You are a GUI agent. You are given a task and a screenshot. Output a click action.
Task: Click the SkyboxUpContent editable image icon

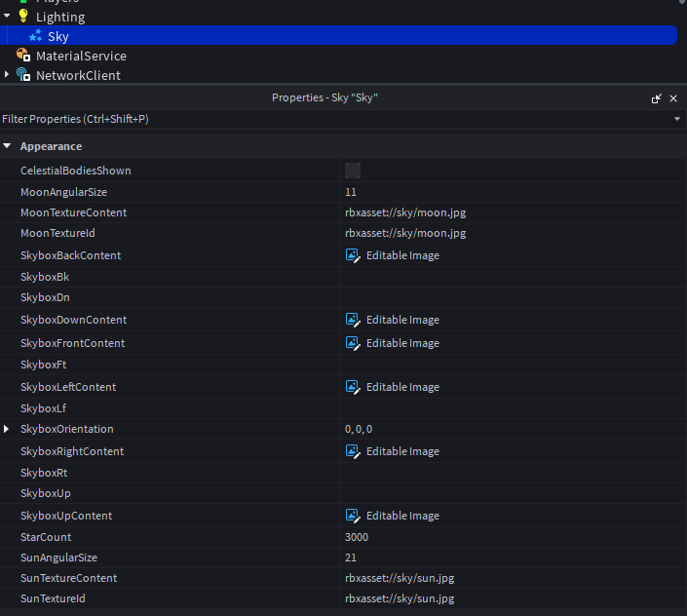tap(353, 516)
